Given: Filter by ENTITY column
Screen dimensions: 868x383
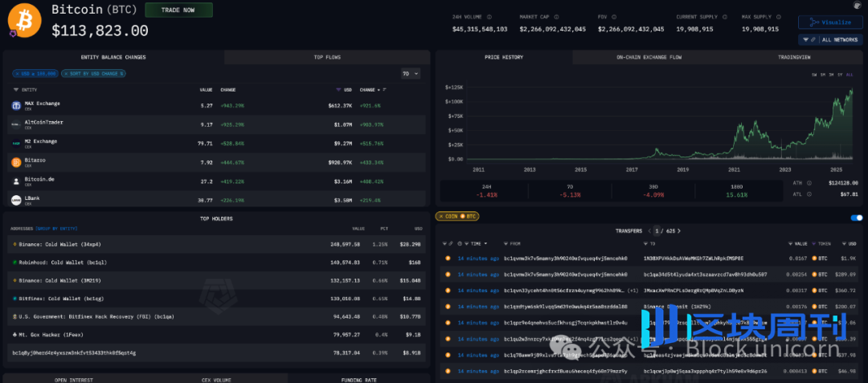Looking at the screenshot, I should coord(15,90).
